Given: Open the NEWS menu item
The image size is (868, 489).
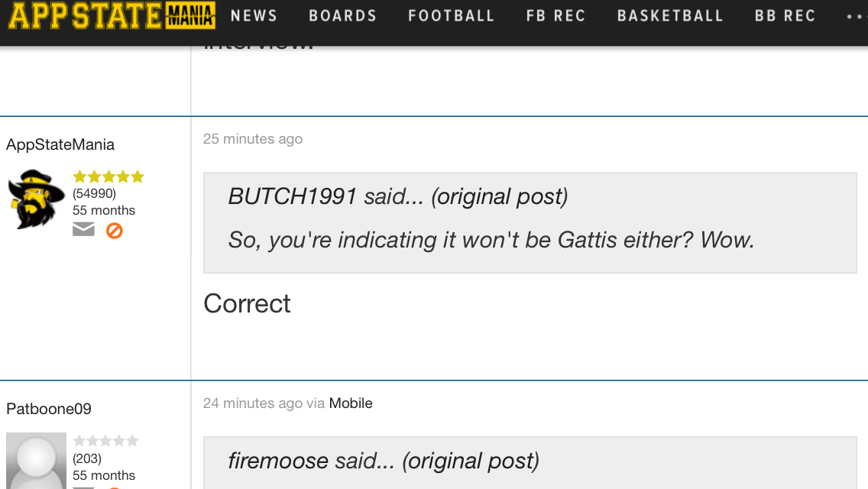Looking at the screenshot, I should pos(254,16).
